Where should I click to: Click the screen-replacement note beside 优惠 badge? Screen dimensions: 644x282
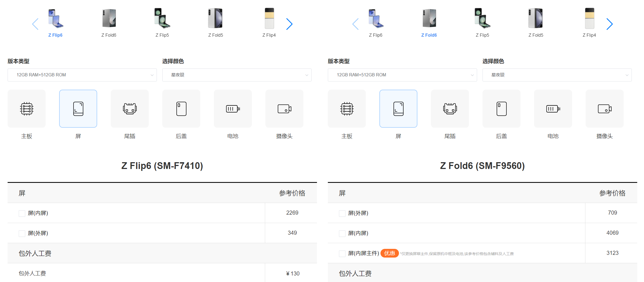click(x=457, y=254)
